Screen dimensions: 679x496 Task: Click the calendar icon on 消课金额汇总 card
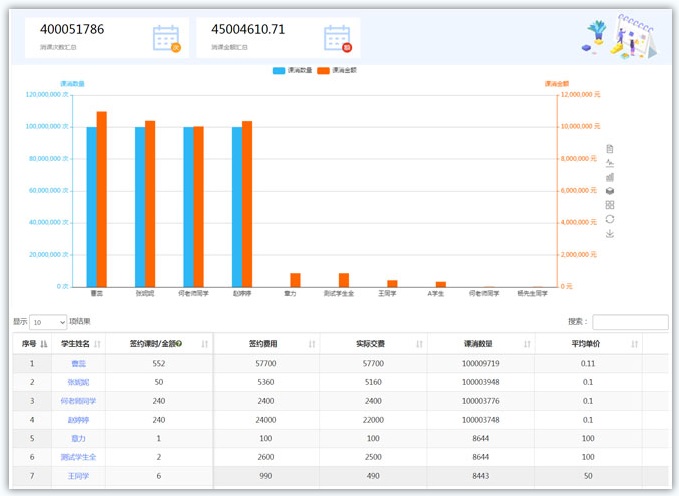coord(338,38)
